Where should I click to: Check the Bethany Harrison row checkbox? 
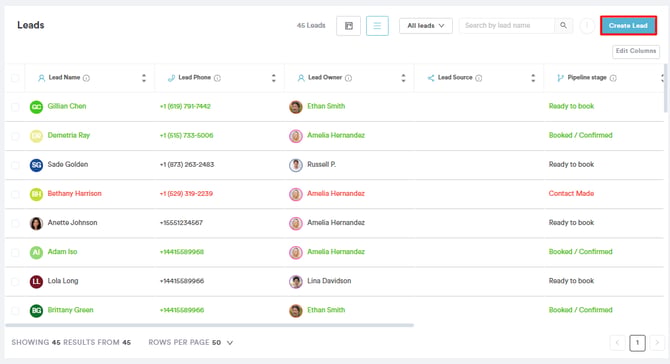point(15,194)
